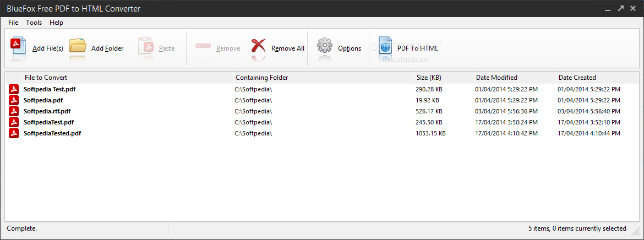The height and width of the screenshot is (240, 644).
Task: Select the Softpedia.rtf.pdf file name
Action: [x=47, y=111]
